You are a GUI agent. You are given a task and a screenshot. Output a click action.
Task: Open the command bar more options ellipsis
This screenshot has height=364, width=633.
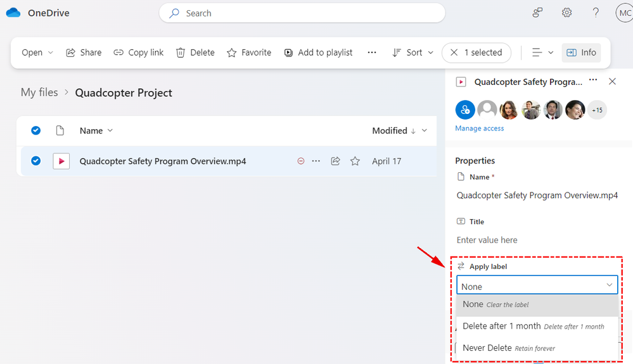pos(372,53)
